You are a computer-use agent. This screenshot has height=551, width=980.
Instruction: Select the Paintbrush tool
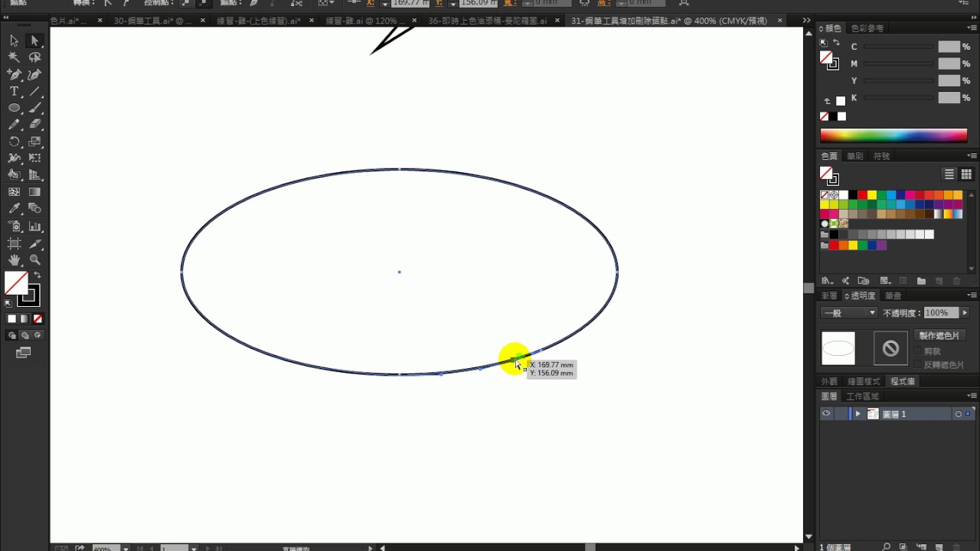pos(34,108)
